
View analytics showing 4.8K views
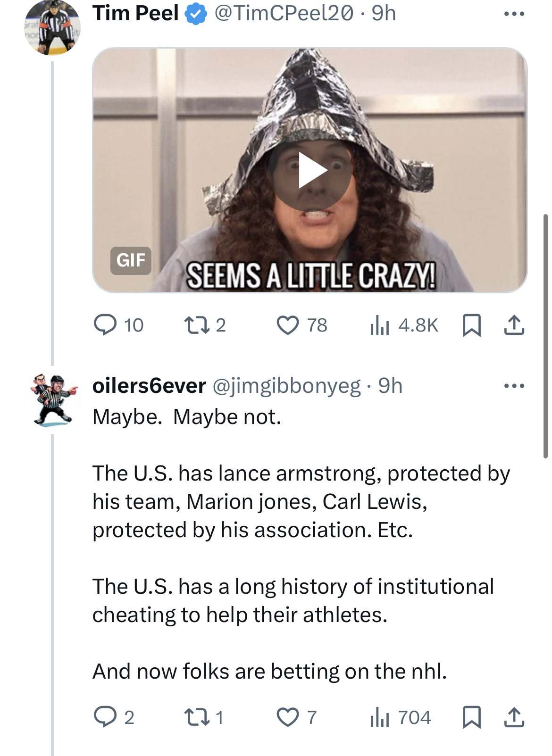(404, 325)
